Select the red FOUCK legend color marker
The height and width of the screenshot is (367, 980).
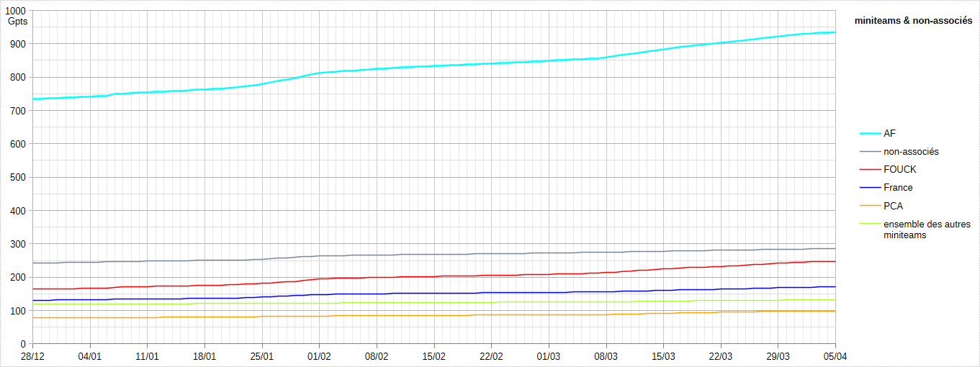[869, 169]
